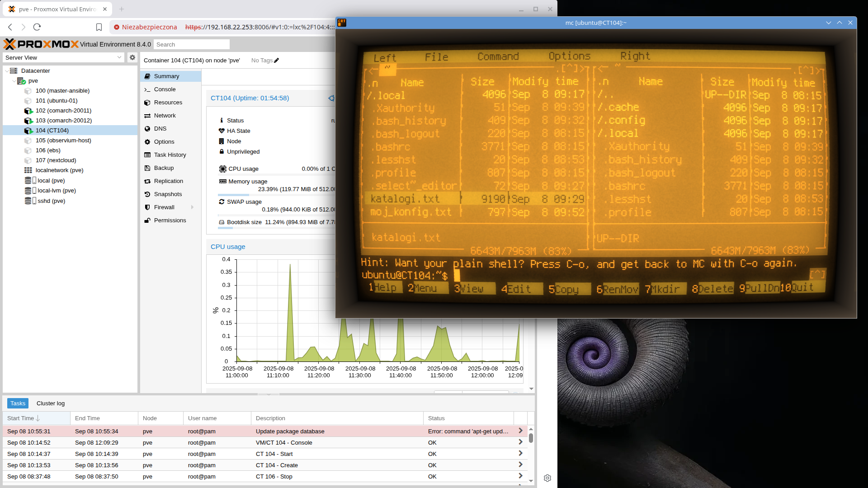Collapse the pve node in the tree
Screen dimensions: 868x488
(x=14, y=81)
